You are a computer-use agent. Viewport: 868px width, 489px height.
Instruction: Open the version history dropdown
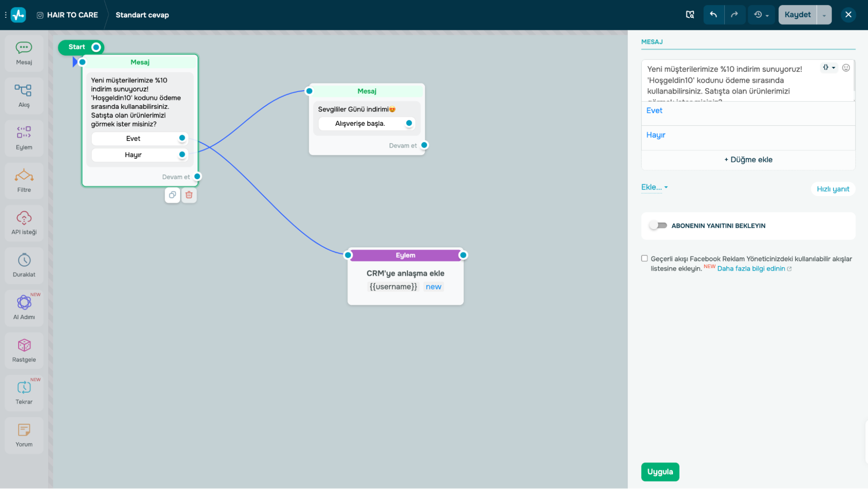point(761,15)
